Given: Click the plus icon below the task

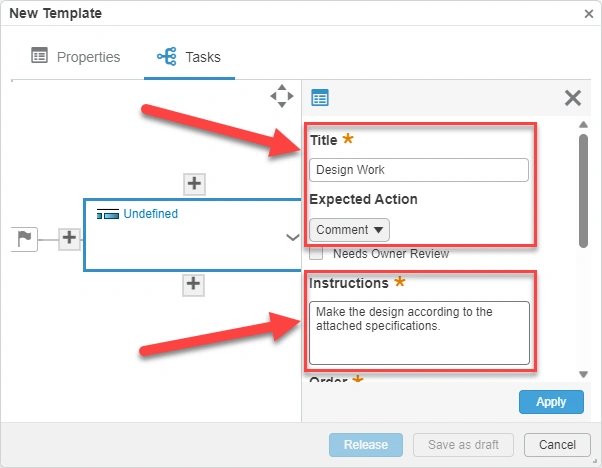Looking at the screenshot, I should pos(195,285).
